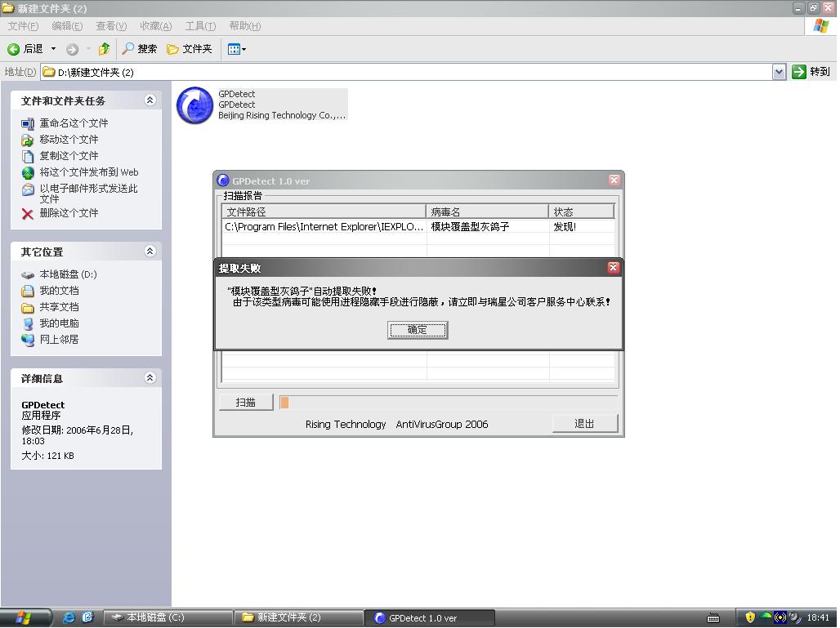Collapse the 文件和文件夹任务 panel
The image size is (840, 628).
[150, 100]
